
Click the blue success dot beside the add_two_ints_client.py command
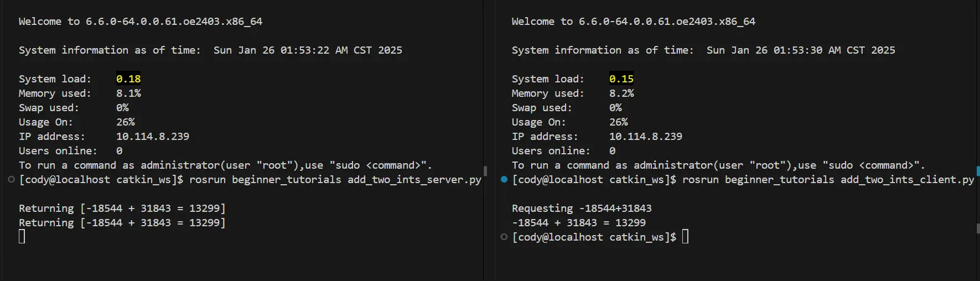504,179
